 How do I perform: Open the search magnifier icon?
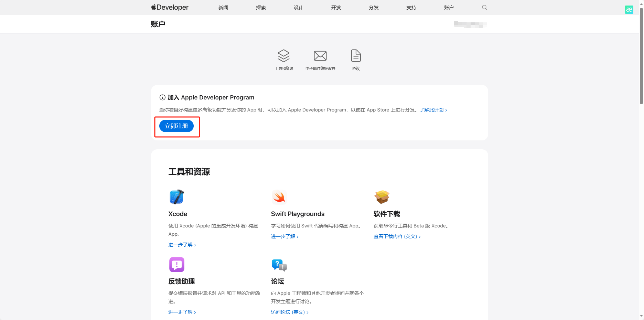pyautogui.click(x=484, y=7)
